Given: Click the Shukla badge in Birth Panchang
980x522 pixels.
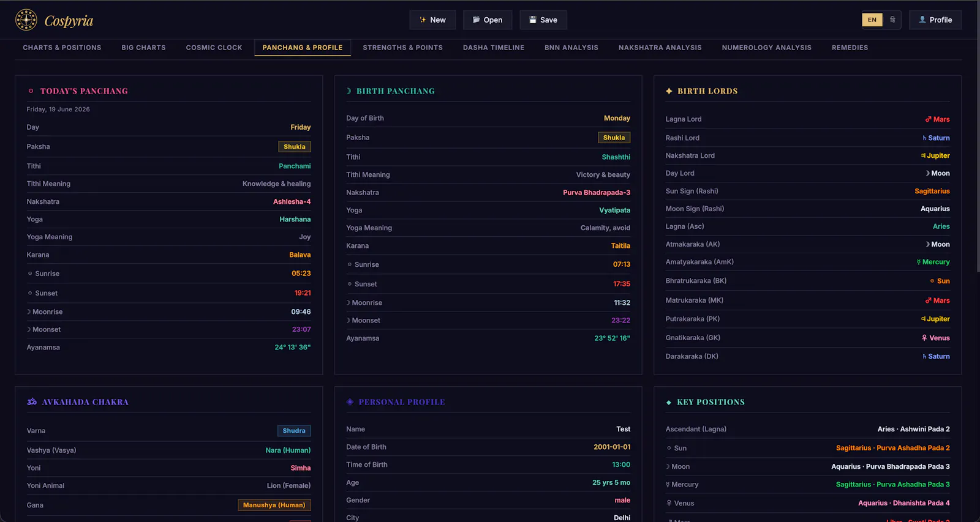Looking at the screenshot, I should (614, 138).
